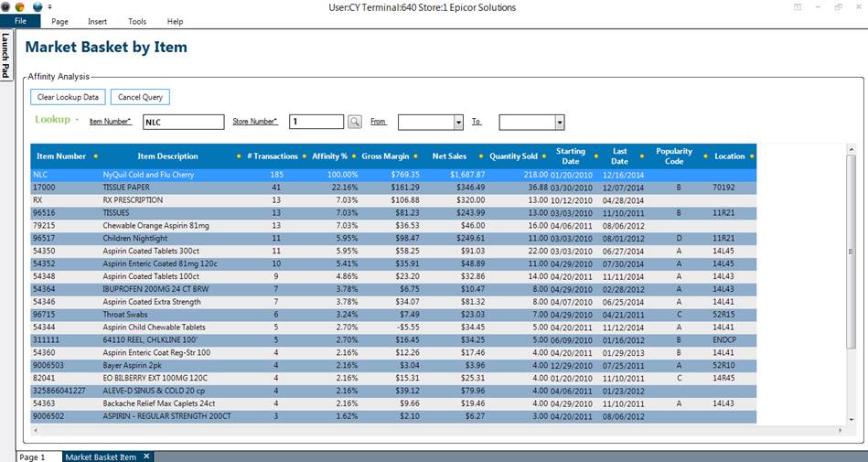Image resolution: width=868 pixels, height=462 pixels.
Task: Click the Cancel Query button
Action: (140, 97)
